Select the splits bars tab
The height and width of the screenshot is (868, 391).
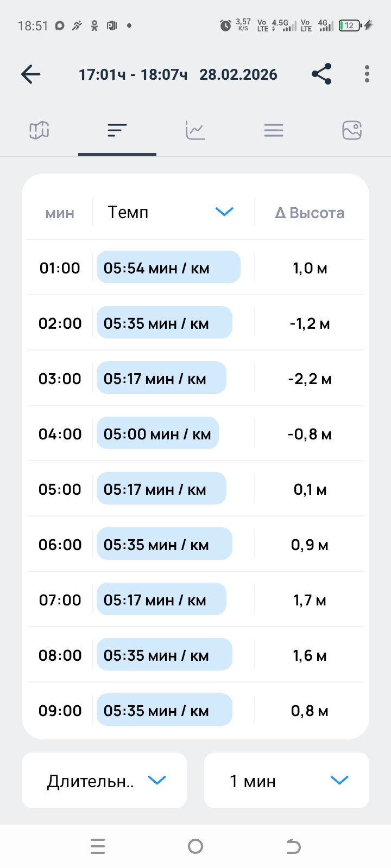[117, 130]
